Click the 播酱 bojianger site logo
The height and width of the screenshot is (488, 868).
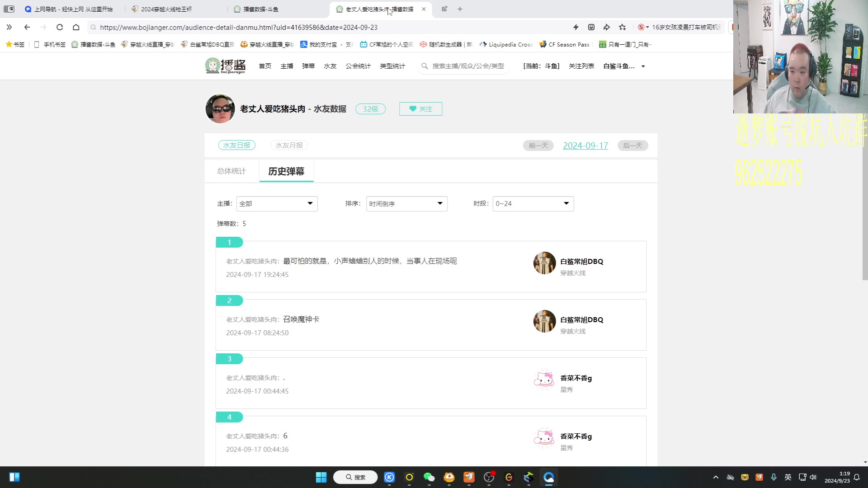pyautogui.click(x=225, y=66)
